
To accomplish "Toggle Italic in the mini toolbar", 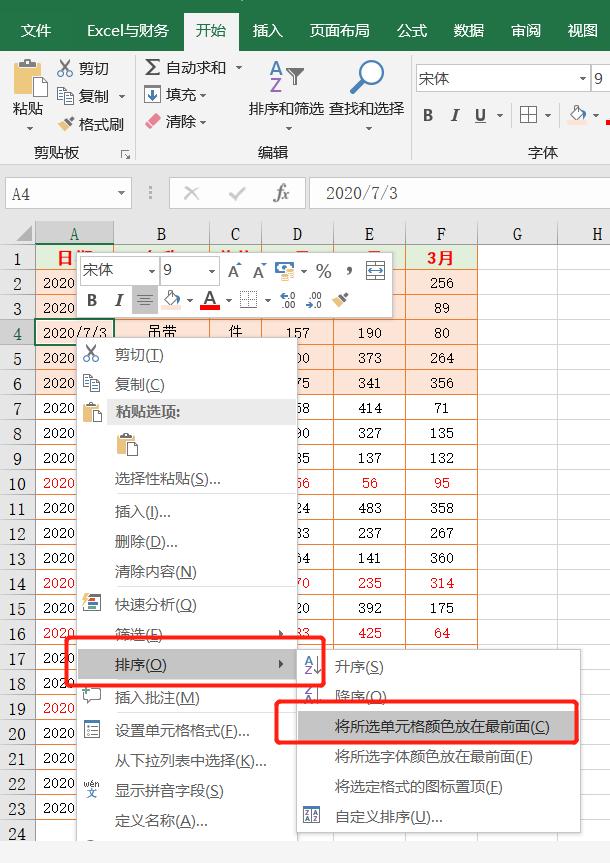I will [x=119, y=300].
